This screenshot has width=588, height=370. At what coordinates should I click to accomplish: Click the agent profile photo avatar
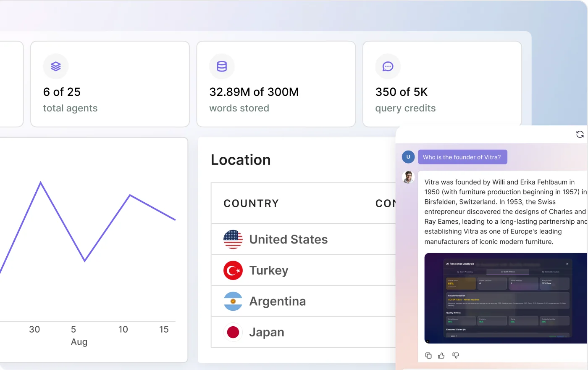pos(408,177)
